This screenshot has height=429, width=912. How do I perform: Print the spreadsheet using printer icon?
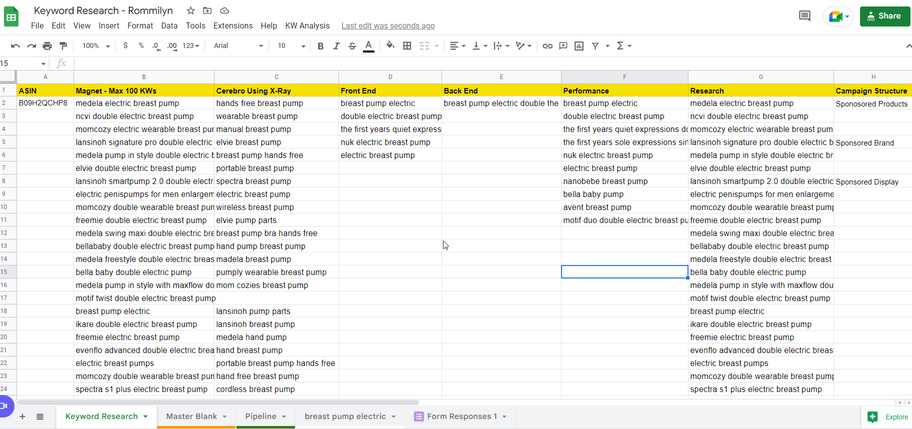click(x=47, y=46)
